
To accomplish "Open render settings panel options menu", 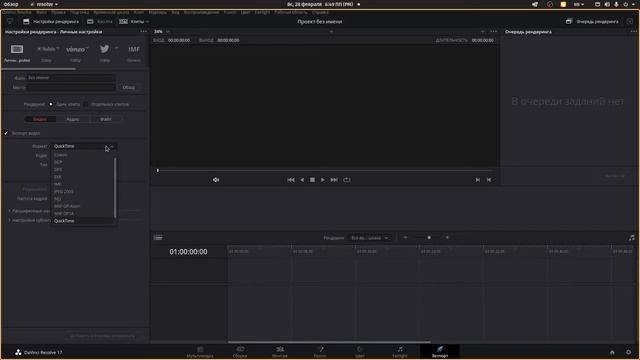I will 144,31.
